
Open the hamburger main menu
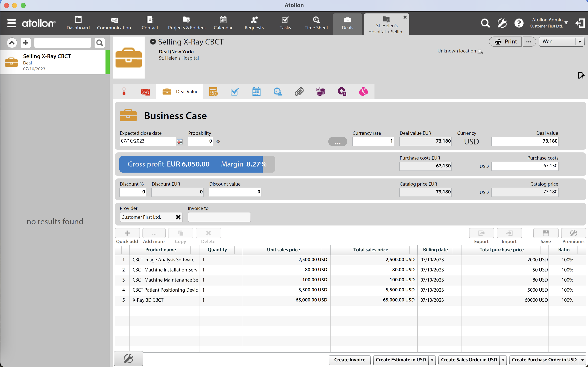pos(11,23)
